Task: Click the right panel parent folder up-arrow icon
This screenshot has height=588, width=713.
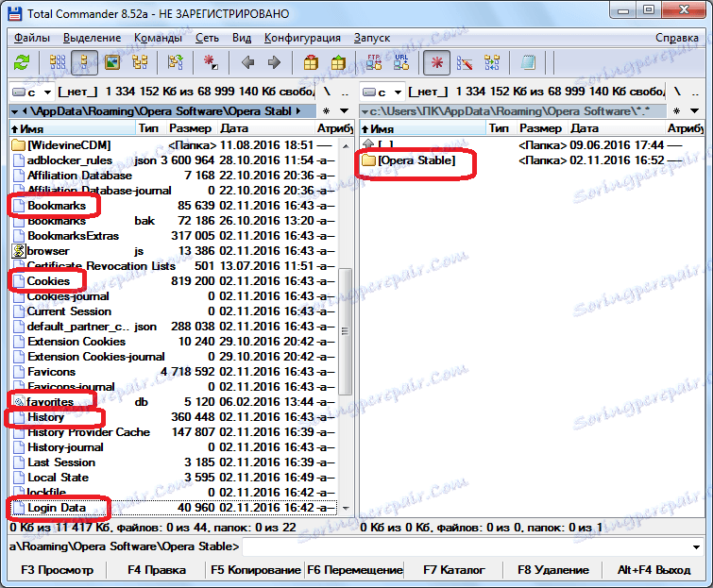Action: click(x=368, y=145)
